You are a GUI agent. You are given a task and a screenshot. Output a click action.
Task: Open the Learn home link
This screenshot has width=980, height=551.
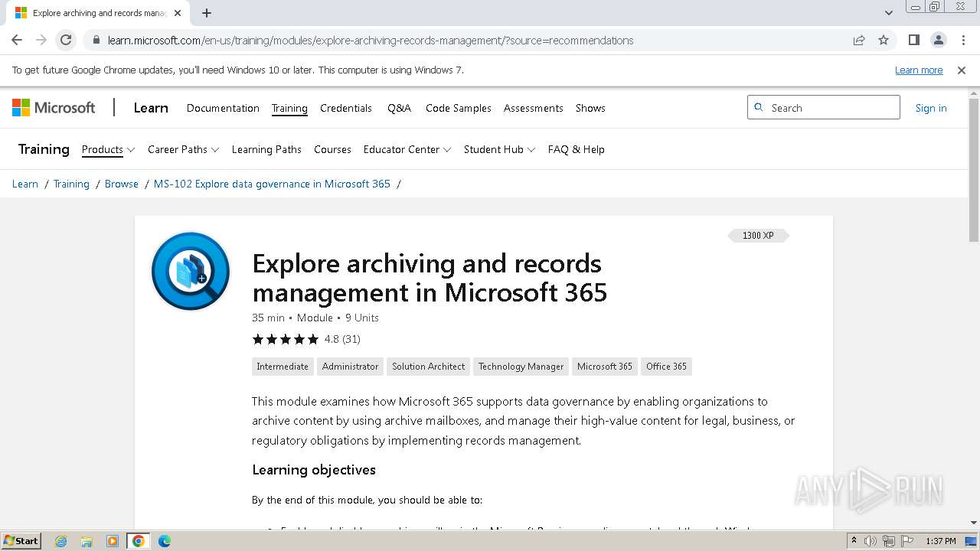click(151, 108)
